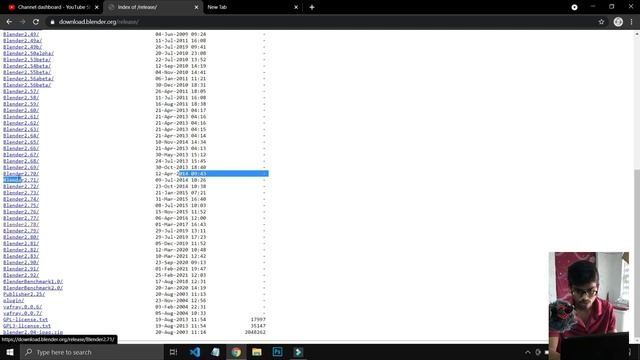The height and width of the screenshot is (360, 640).
Task: Open the Chrome profile avatar
Action: click(x=618, y=22)
